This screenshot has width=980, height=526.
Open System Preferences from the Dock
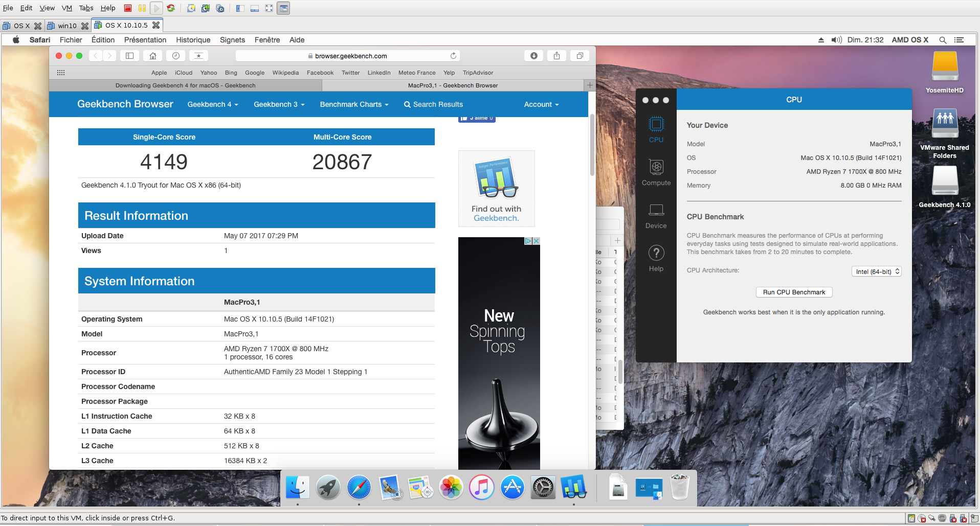pos(543,487)
